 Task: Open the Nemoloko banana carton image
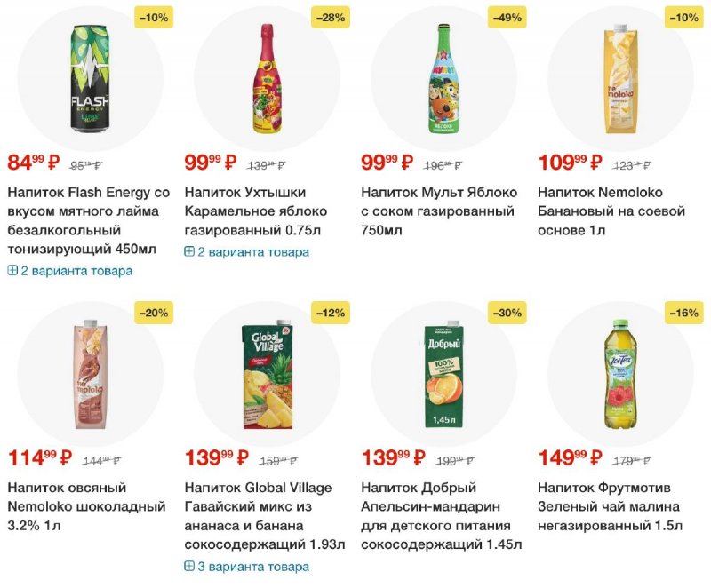(x=620, y=79)
